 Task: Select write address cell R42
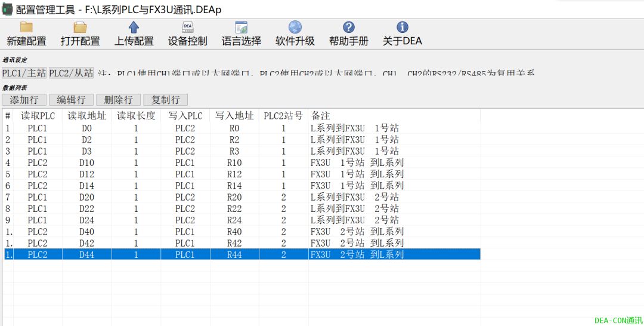(234, 243)
